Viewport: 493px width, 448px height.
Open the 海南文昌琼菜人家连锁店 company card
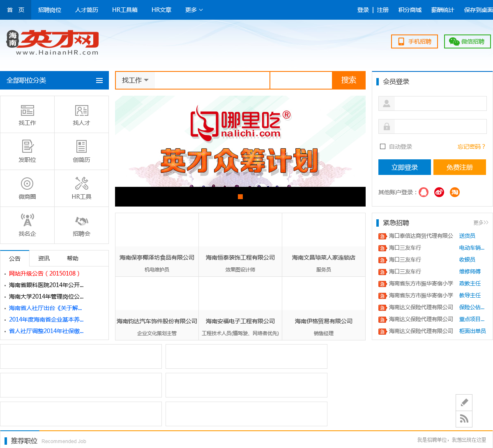(324, 245)
